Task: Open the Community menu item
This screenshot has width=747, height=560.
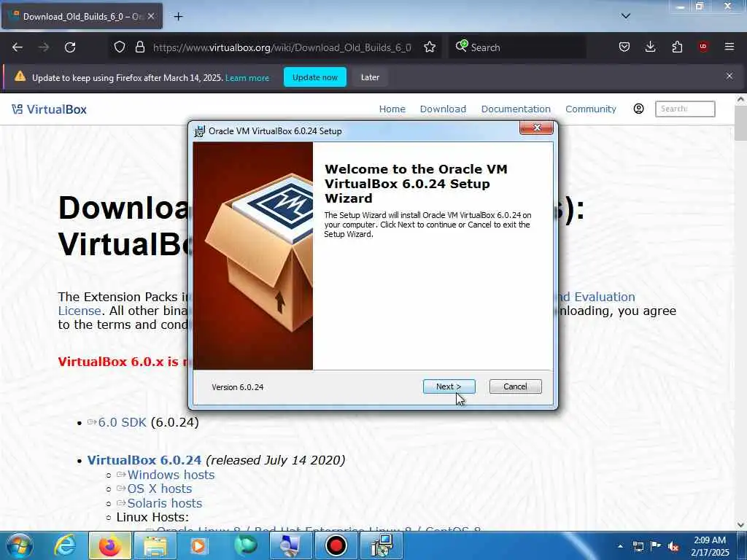Action: pyautogui.click(x=591, y=109)
